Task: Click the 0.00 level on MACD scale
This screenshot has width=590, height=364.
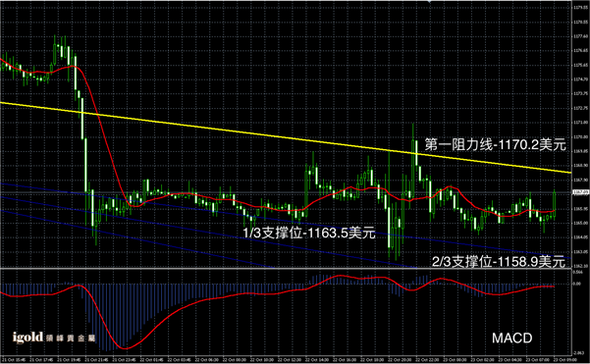Action: point(577,284)
